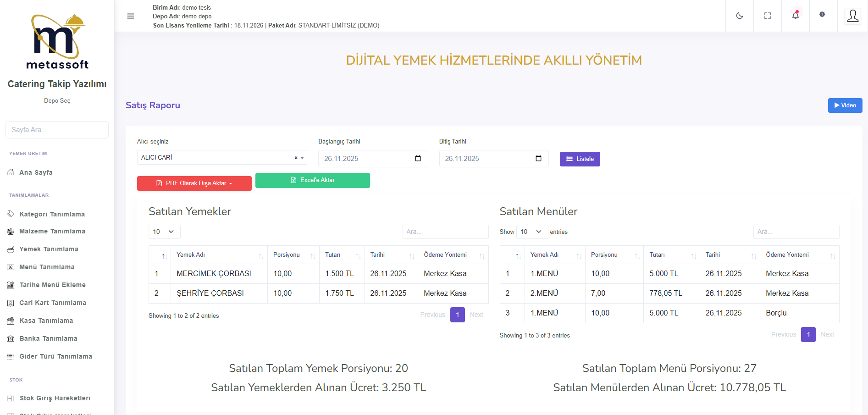Screen dimensions: 868x415
Task: Sort Satılan Yemekler by Tutarı column
Action: point(342,255)
